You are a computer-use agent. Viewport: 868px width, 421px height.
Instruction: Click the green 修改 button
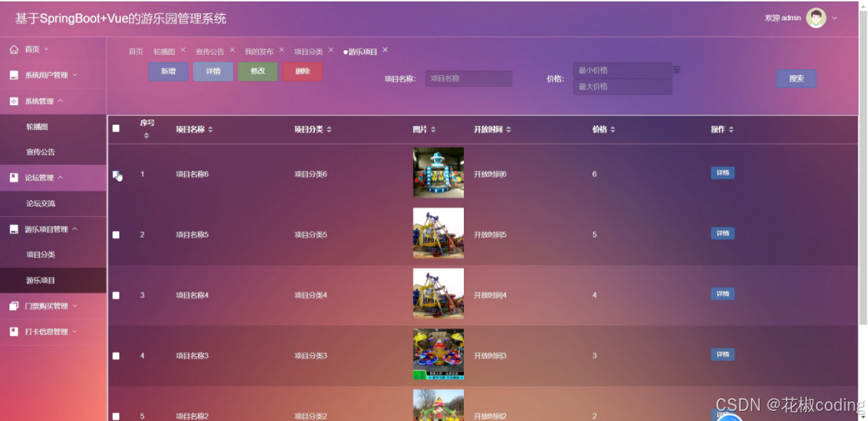click(258, 71)
